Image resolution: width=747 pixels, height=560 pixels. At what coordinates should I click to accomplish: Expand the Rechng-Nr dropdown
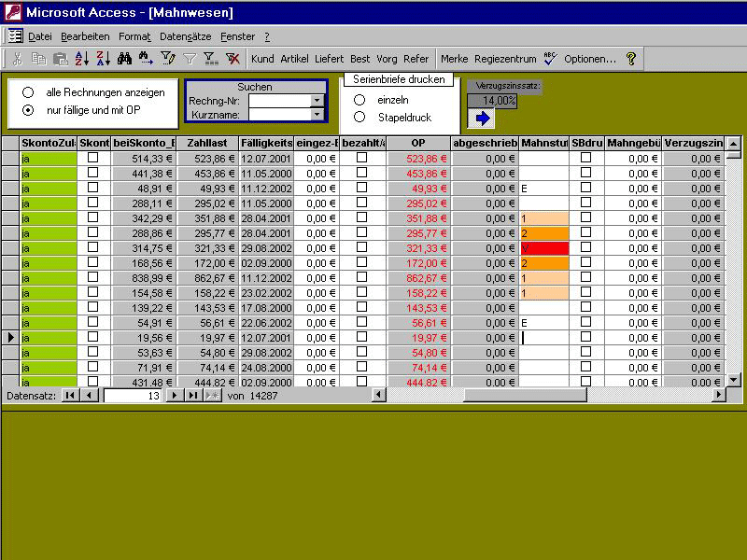[x=317, y=101]
